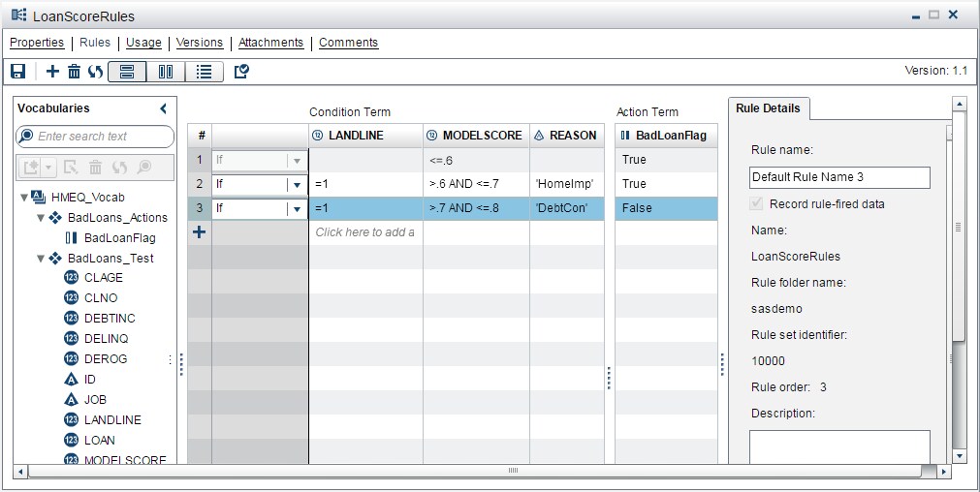Screen dimensions: 980x492
Task: Select the DELINQ term
Action: pos(106,338)
